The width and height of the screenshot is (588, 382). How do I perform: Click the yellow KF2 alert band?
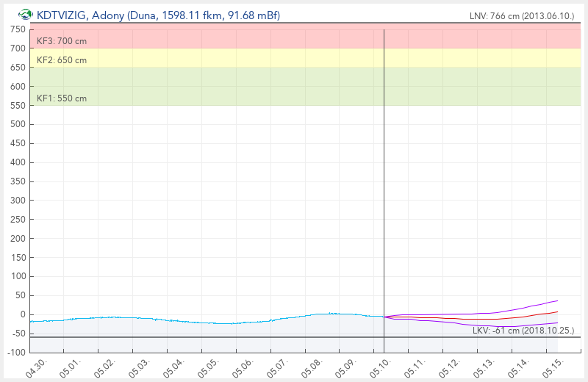pyautogui.click(x=305, y=58)
